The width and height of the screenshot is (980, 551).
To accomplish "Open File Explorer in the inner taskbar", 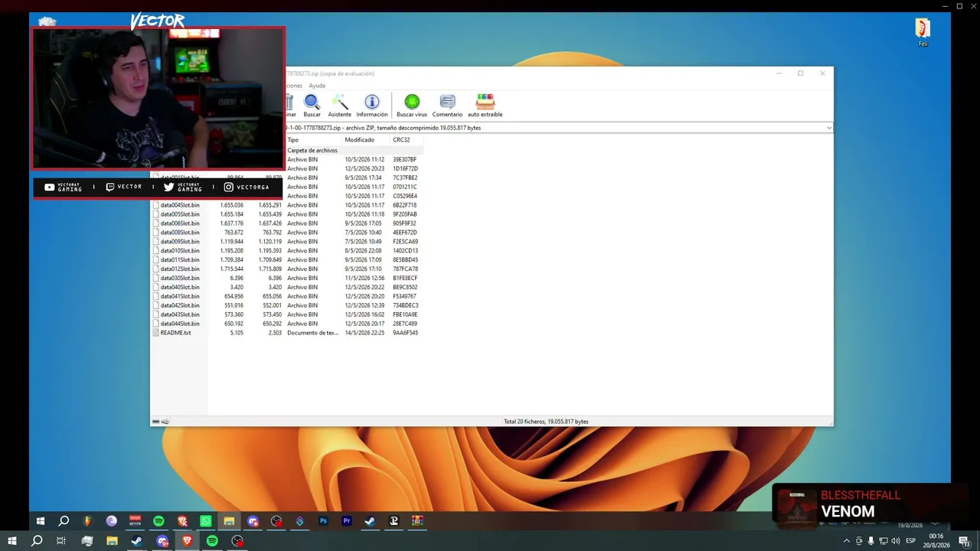I will 229,521.
